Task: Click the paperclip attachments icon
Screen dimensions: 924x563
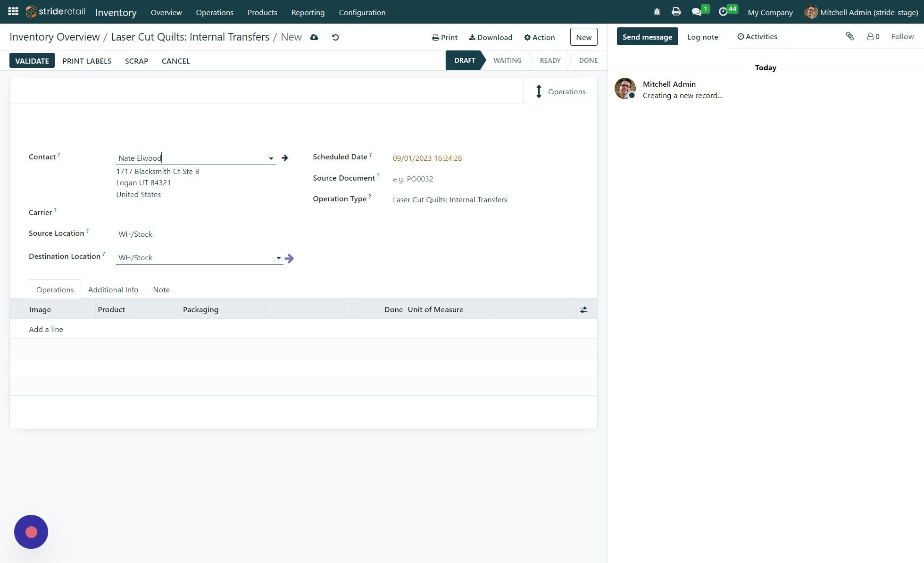Action: (849, 36)
